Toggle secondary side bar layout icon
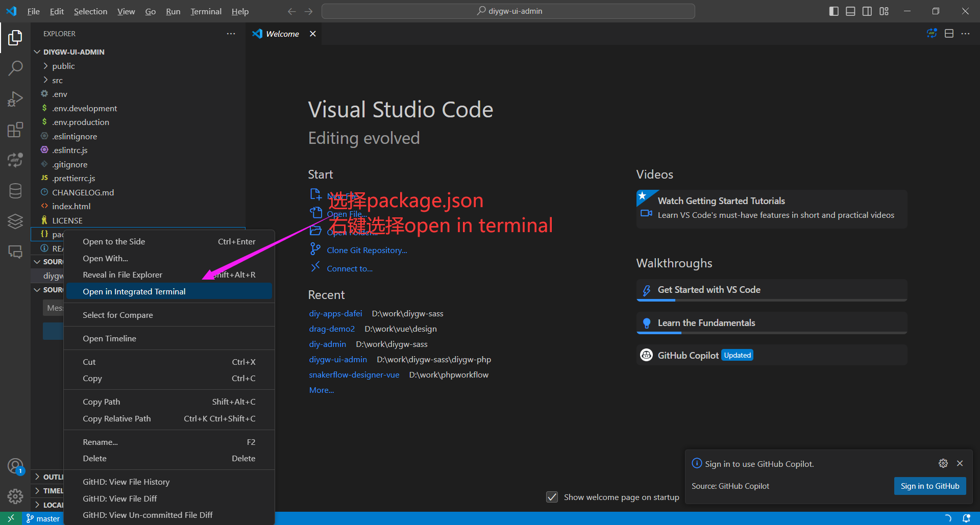980x525 pixels. pos(867,11)
